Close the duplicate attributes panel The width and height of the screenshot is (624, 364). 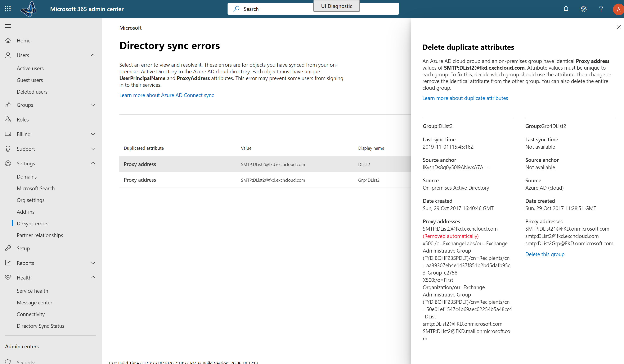click(619, 27)
